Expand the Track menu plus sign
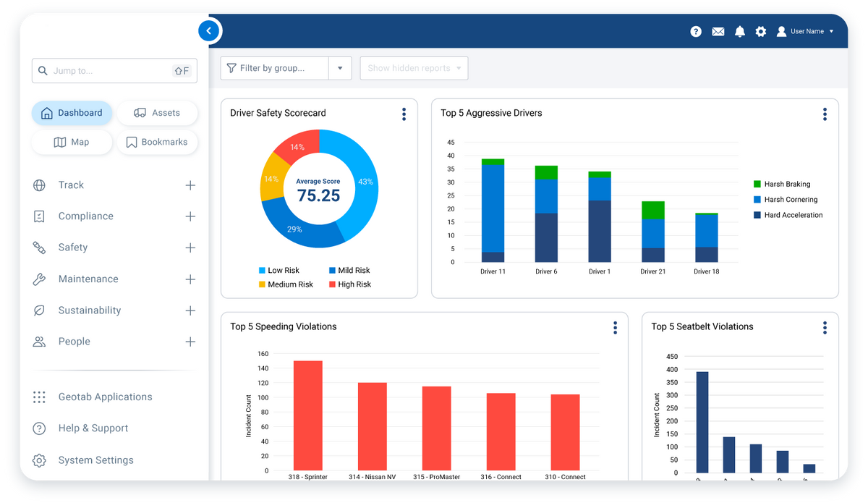The height and width of the screenshot is (503, 868). (190, 185)
